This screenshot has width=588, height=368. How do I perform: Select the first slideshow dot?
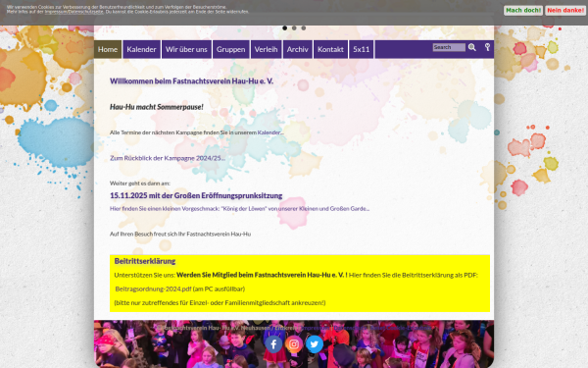coord(284,28)
